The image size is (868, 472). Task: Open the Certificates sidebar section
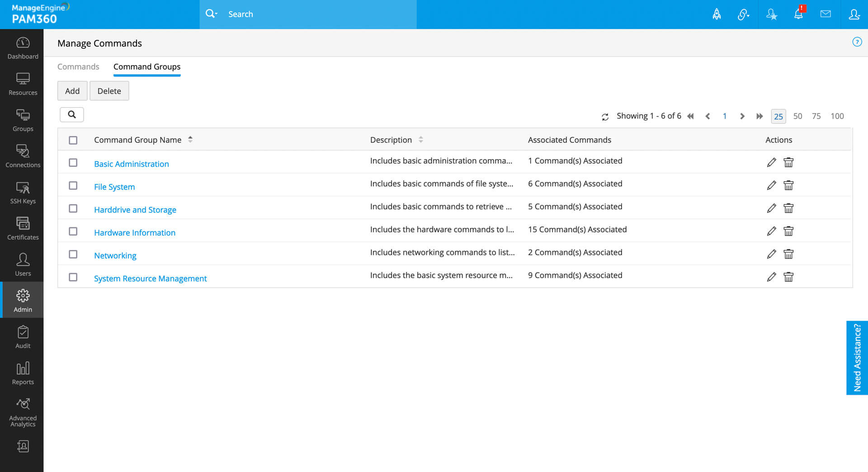23,228
